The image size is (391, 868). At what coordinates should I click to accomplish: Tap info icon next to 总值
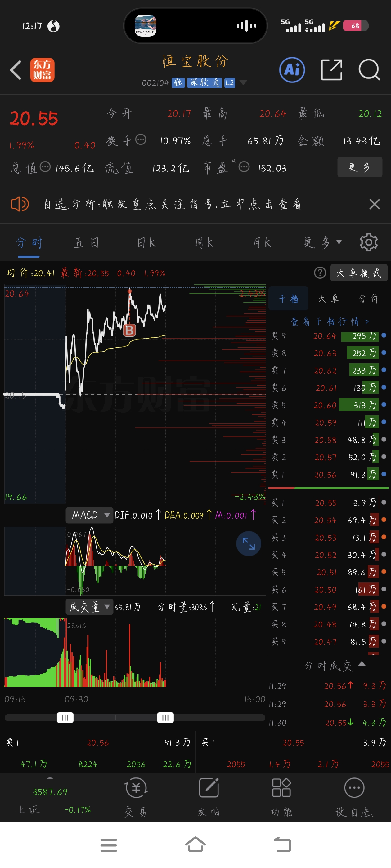point(45,166)
